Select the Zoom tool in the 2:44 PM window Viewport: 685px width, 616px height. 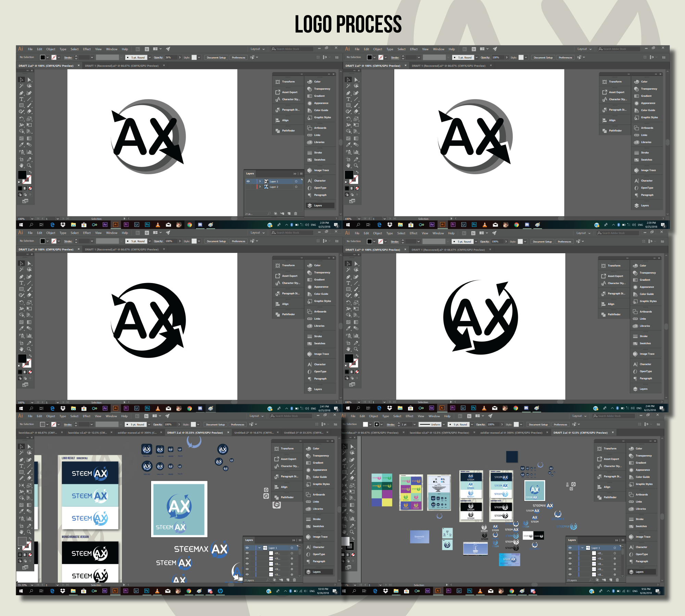point(356,349)
